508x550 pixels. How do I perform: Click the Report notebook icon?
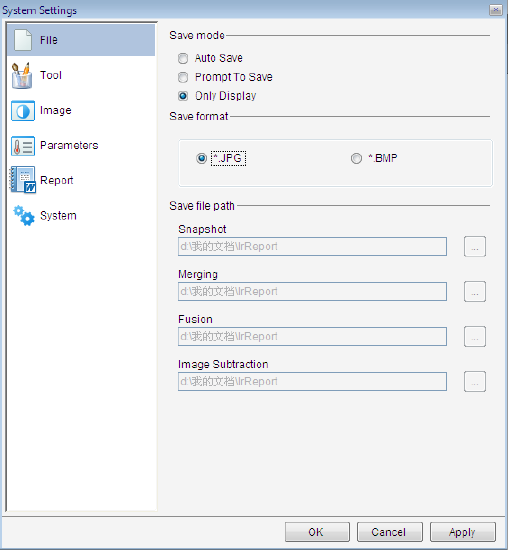(x=23, y=180)
